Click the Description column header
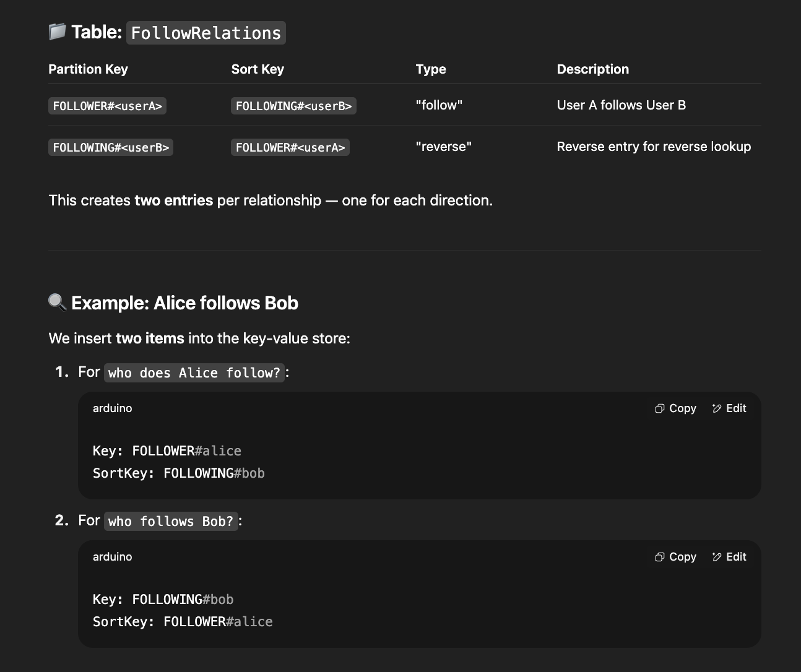801x672 pixels. point(592,69)
